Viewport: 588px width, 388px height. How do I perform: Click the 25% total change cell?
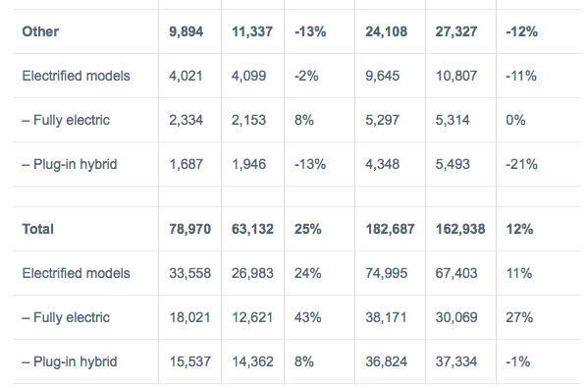[x=307, y=229]
